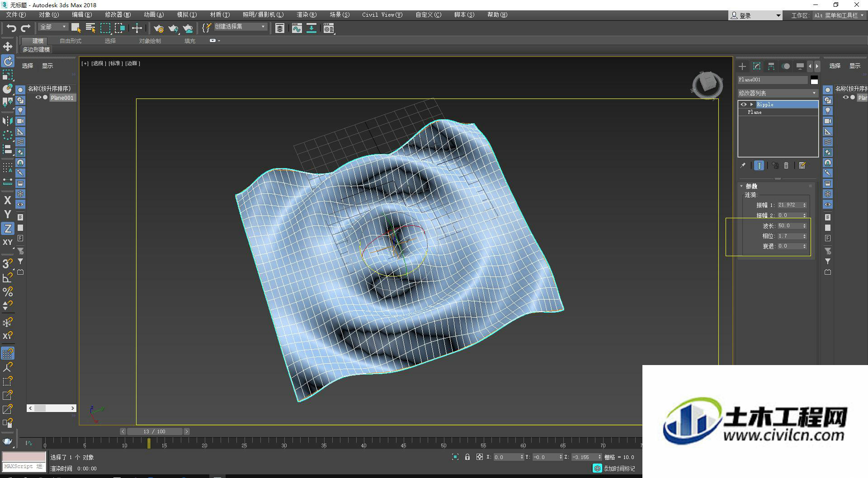Image resolution: width=868 pixels, height=478 pixels.
Task: Open the 创建选择集 dropdown
Action: click(240, 27)
